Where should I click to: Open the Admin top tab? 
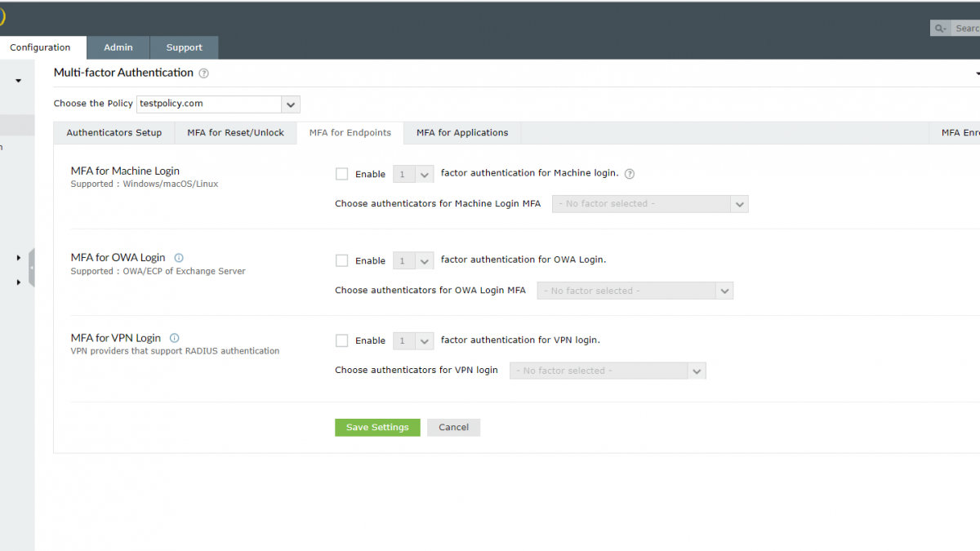tap(118, 47)
